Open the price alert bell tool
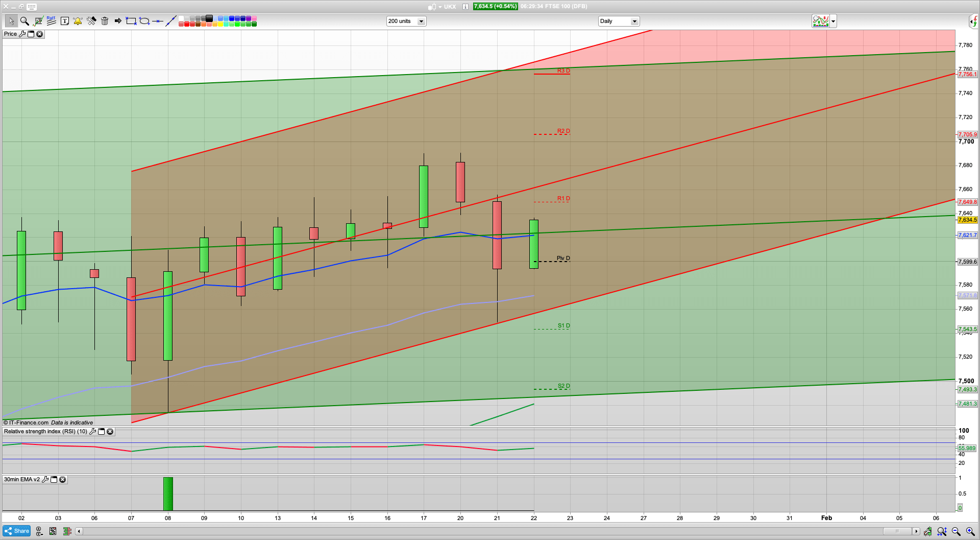 (x=78, y=21)
